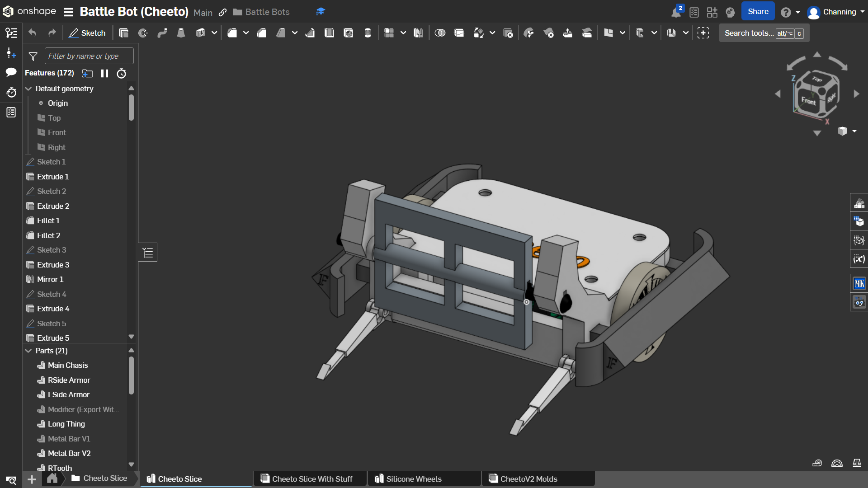Select the Fillet tool in the toolbar
The height and width of the screenshot is (488, 868).
232,33
